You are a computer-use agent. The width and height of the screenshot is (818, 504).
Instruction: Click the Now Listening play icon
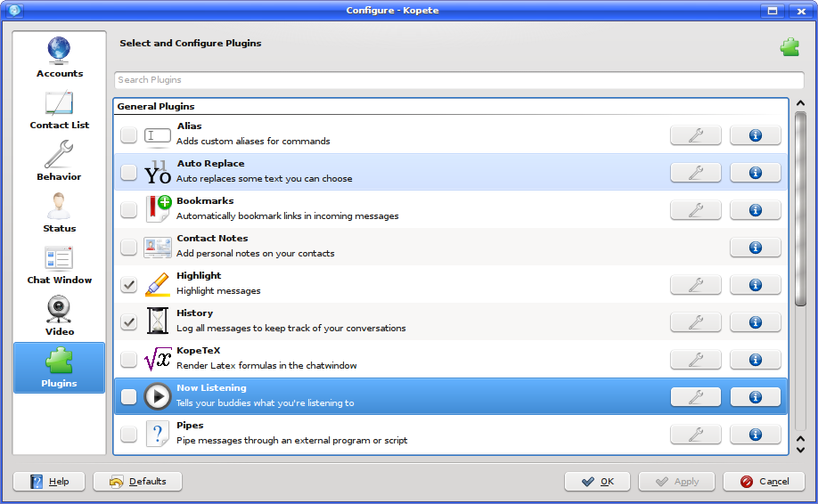tap(157, 396)
